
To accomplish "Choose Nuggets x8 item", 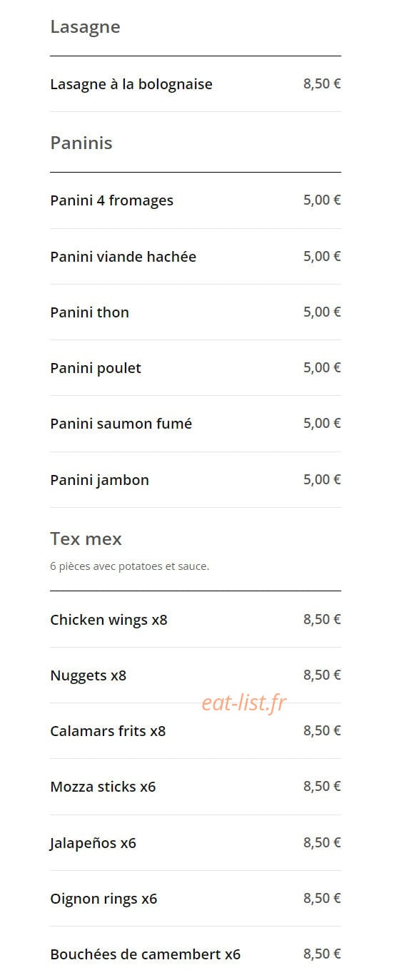I will pos(196,675).
